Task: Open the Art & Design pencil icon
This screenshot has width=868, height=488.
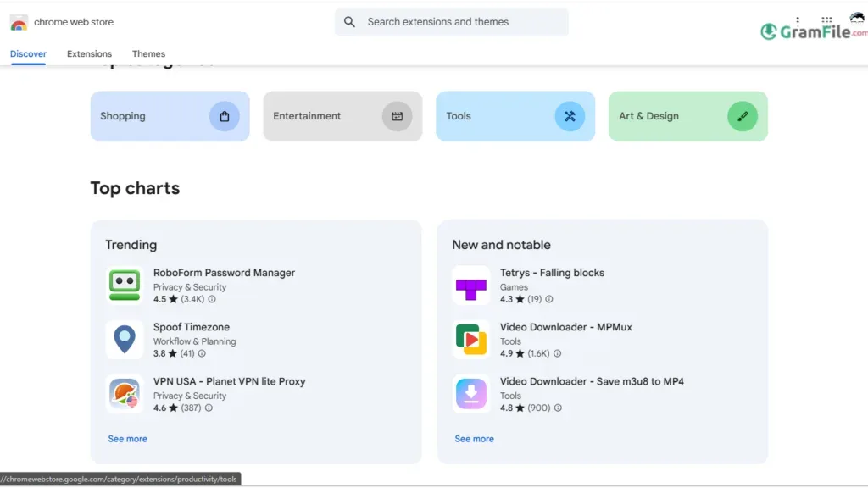Action: [743, 116]
